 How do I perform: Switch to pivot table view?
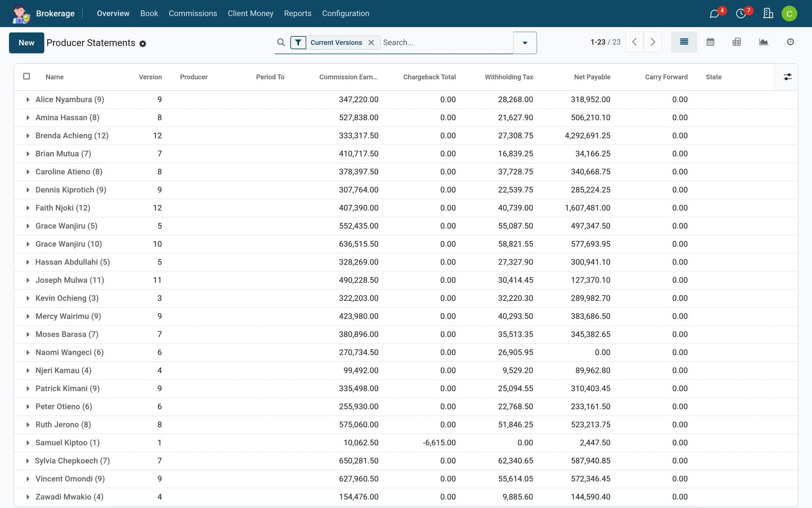click(x=737, y=42)
